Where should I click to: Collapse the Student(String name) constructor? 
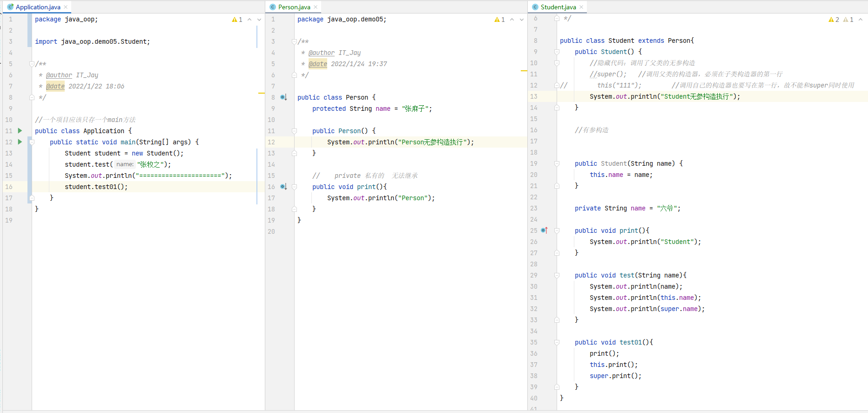click(x=557, y=163)
